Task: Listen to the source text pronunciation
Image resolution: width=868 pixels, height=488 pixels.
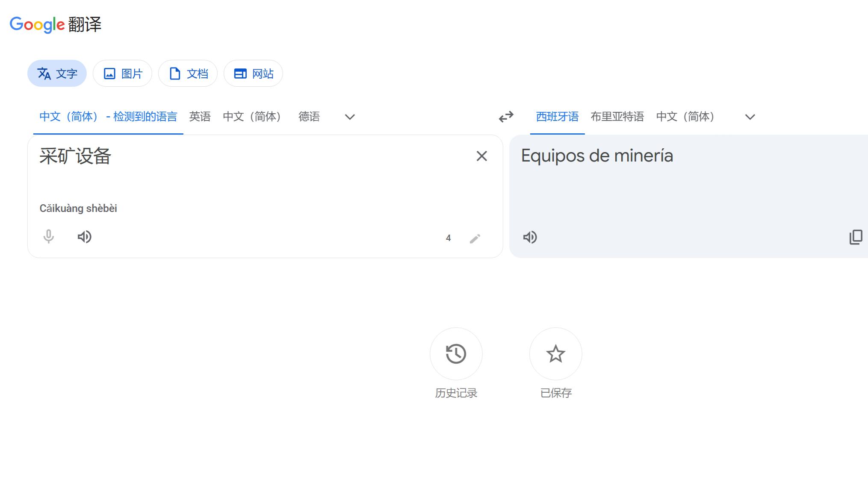Action: point(85,237)
